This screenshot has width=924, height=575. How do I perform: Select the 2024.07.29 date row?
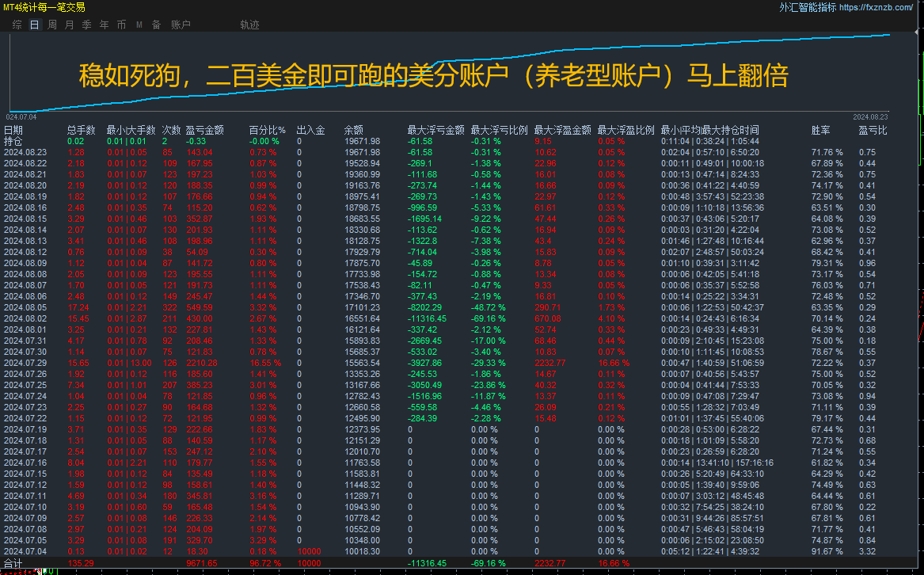(25, 363)
